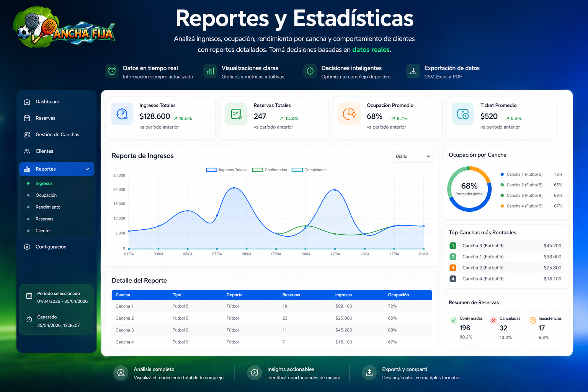Click rank 1 badge for Cancha 3

pos(453,246)
